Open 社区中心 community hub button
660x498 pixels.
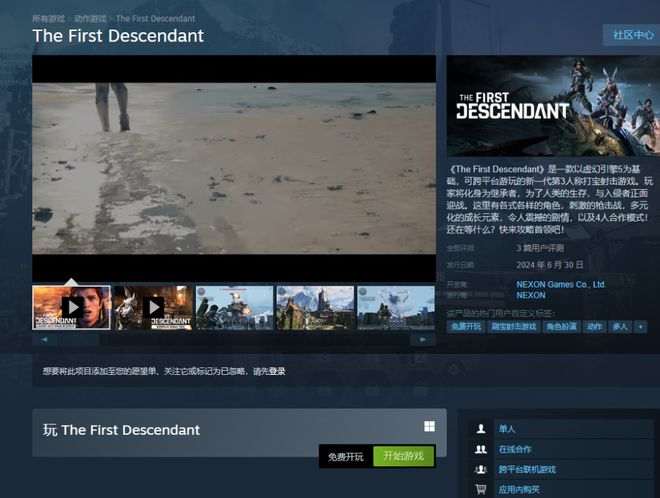click(x=633, y=35)
